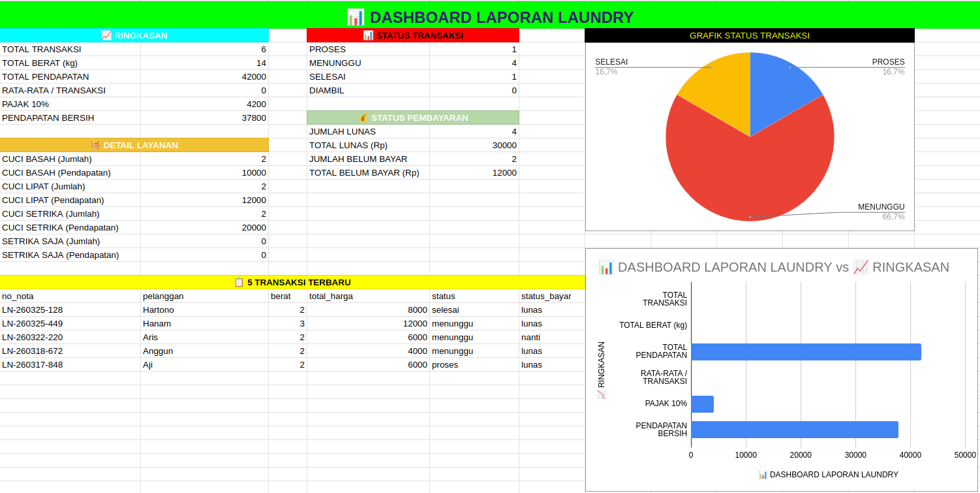Click the money bag emoji in STATUS PEMBAYARAN header
Screen dimensions: 980x493
(363, 118)
